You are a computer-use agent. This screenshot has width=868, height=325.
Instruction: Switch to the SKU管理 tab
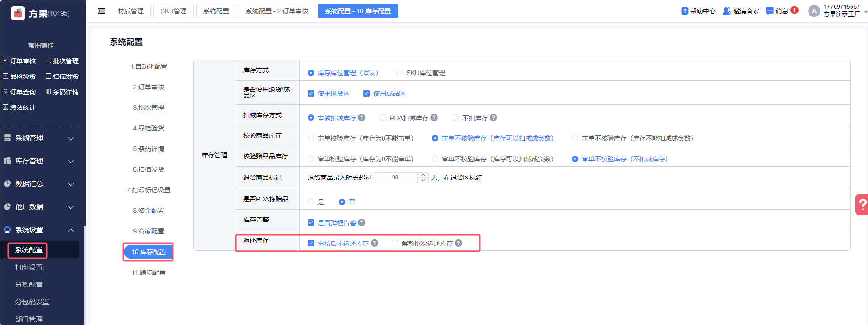tap(173, 11)
